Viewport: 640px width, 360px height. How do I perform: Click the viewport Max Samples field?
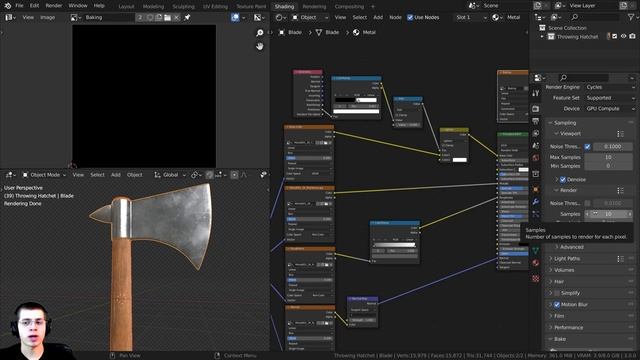coord(609,157)
